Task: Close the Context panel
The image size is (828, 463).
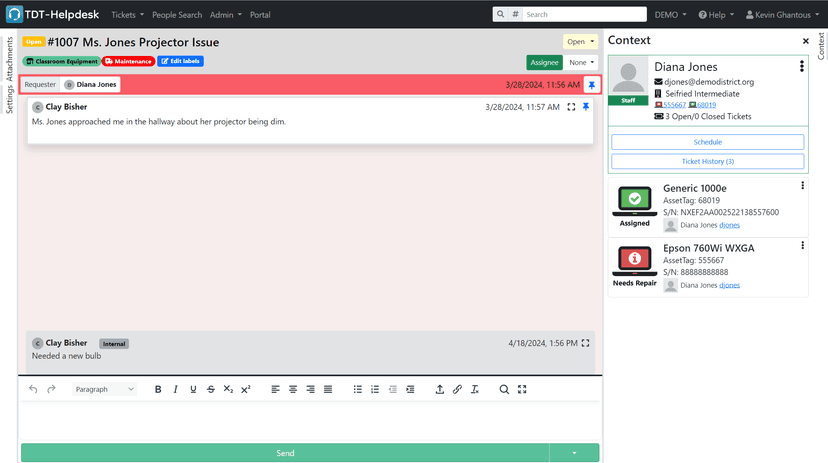Action: click(x=805, y=41)
